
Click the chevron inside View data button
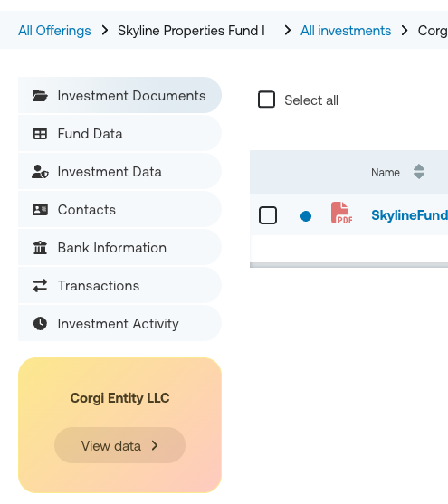155,445
